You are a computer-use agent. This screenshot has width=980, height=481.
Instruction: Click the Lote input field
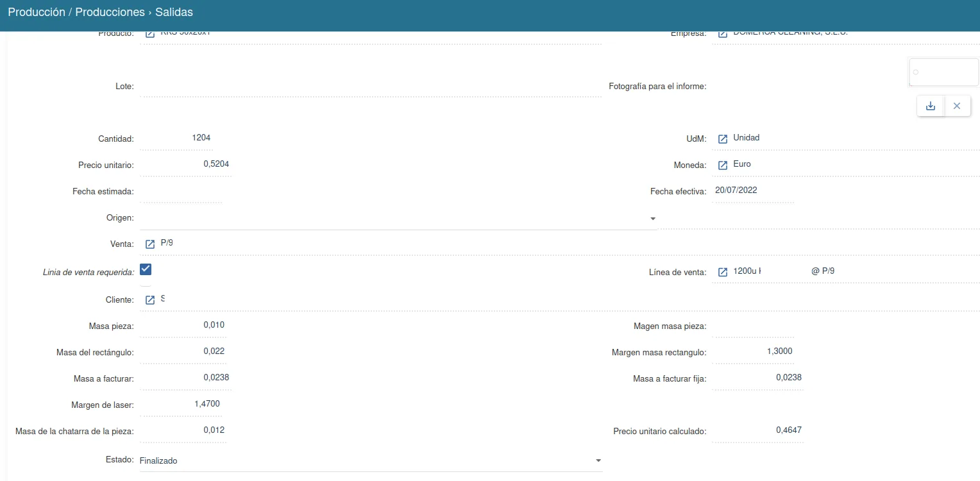point(371,86)
